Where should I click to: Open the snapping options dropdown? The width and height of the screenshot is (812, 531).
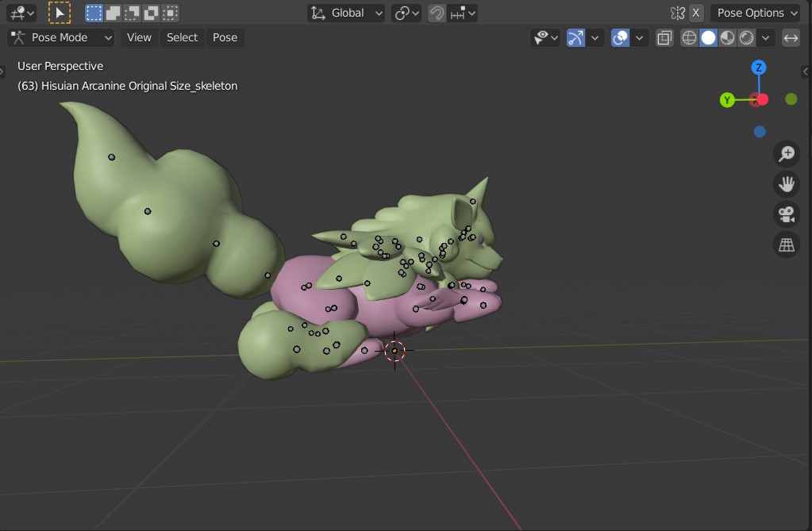[463, 13]
